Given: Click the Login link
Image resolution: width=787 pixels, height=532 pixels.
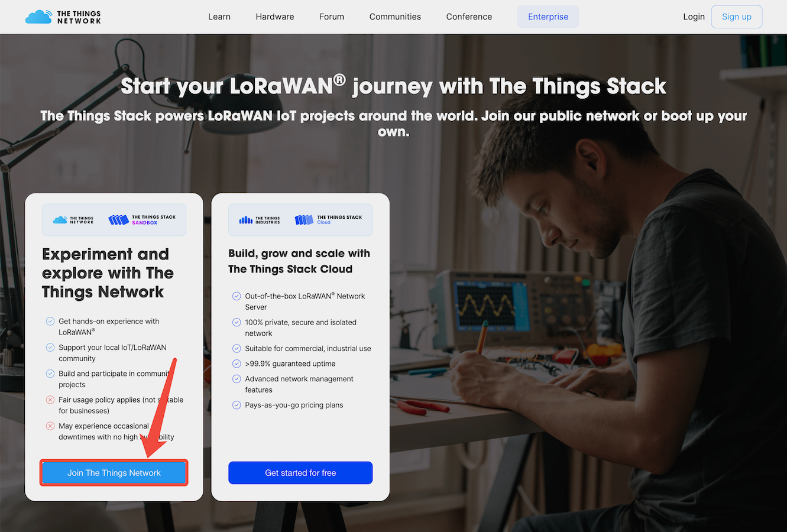Looking at the screenshot, I should (x=694, y=17).
